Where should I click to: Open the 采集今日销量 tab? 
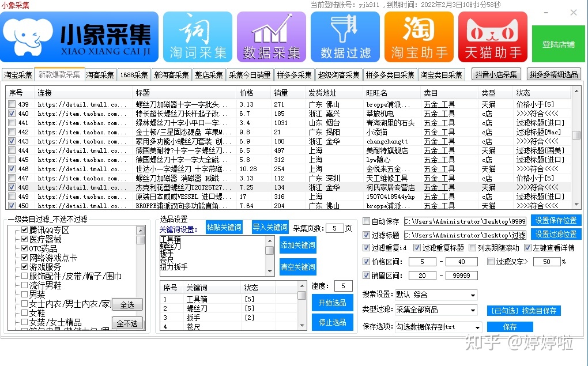(x=250, y=74)
